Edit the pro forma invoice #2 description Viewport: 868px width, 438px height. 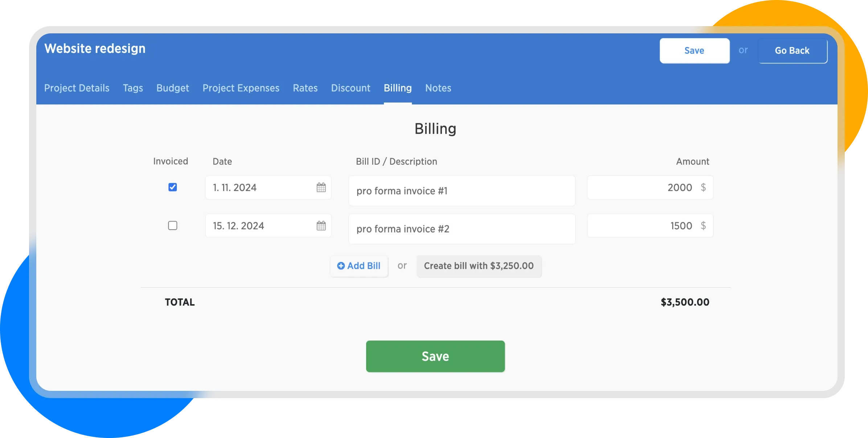tap(462, 229)
